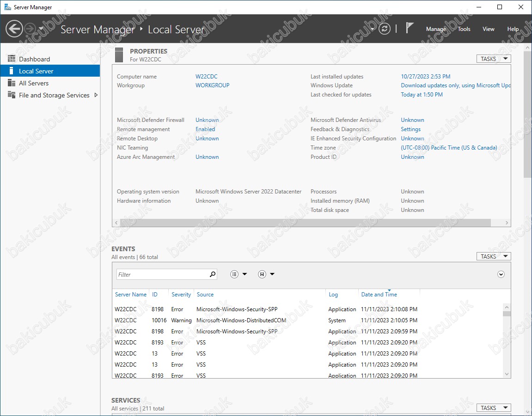
Task: Click the WORKGROUP link
Action: [213, 85]
